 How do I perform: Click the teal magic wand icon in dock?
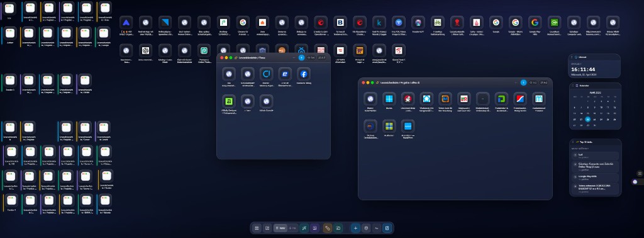pyautogui.click(x=304, y=228)
